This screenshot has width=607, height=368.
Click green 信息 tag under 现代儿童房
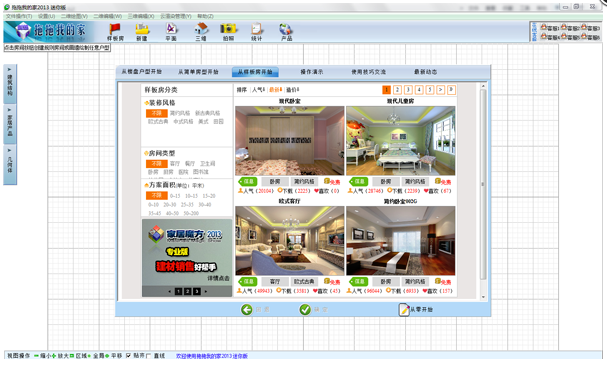pos(358,181)
